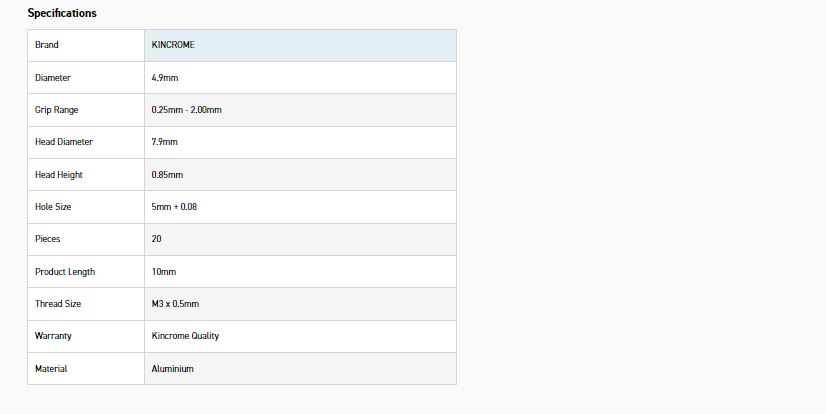The height and width of the screenshot is (414, 826).
Task: Select the 7.9mm head diameter value
Action: (165, 142)
